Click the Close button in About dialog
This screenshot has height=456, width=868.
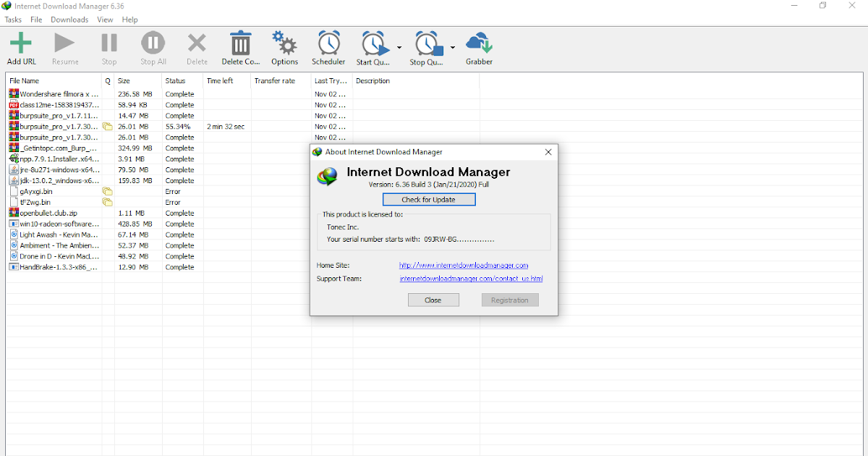pos(433,300)
